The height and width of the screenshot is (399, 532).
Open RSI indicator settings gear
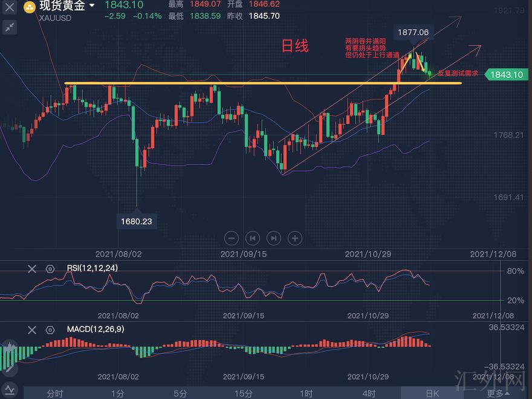[50, 268]
